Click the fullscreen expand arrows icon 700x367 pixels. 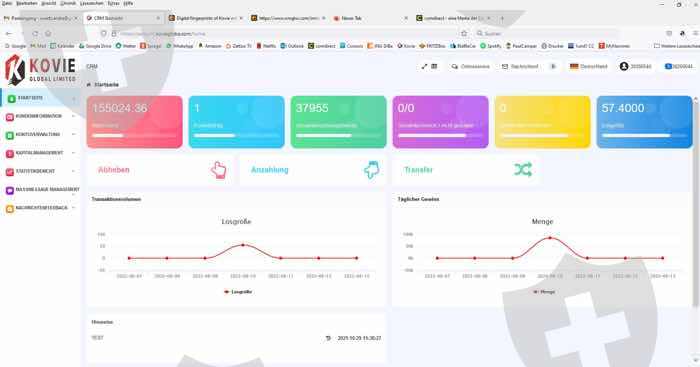(424, 67)
